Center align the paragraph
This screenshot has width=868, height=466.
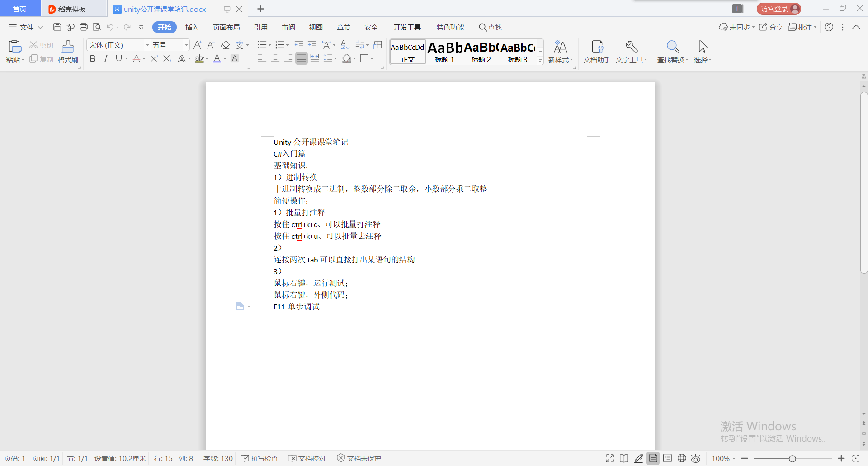275,58
